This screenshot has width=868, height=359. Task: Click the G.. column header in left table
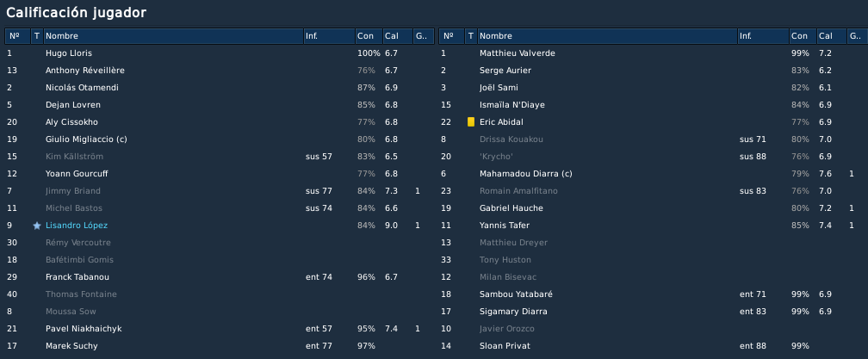[424, 36]
